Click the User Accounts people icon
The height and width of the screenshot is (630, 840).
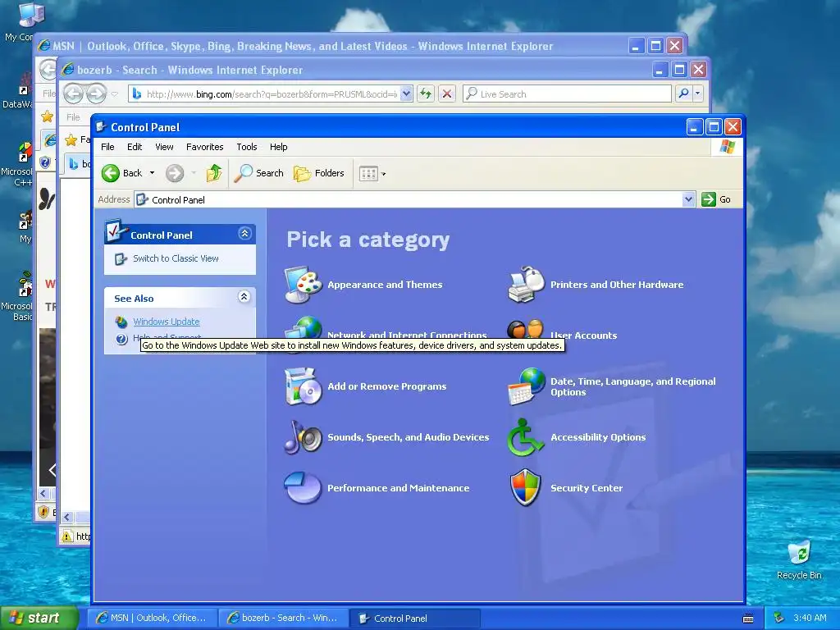pyautogui.click(x=526, y=328)
